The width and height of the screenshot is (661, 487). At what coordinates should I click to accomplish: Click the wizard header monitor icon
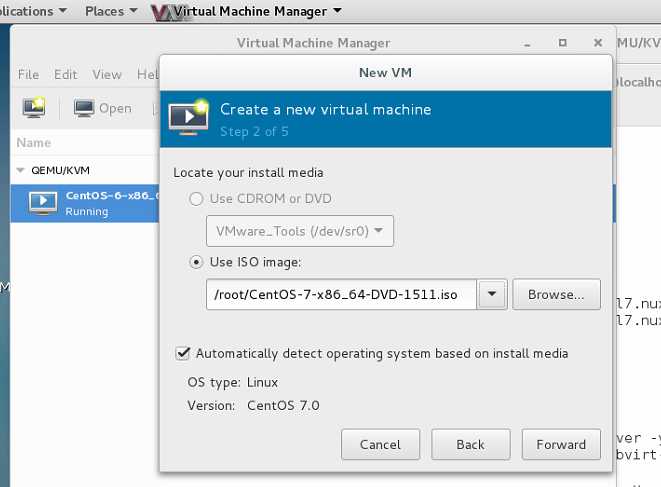click(x=189, y=118)
